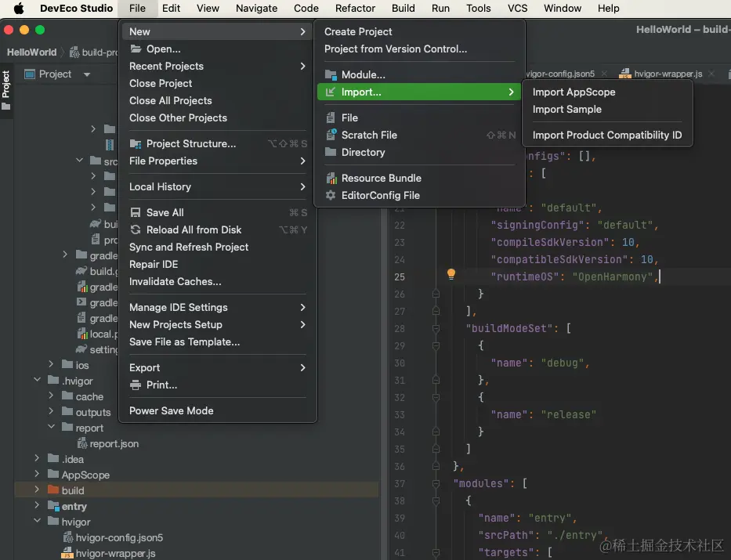Screen dimensions: 731x560
Task: Switch to the hvigor-wrapper.js editor tab
Action: 668,74
